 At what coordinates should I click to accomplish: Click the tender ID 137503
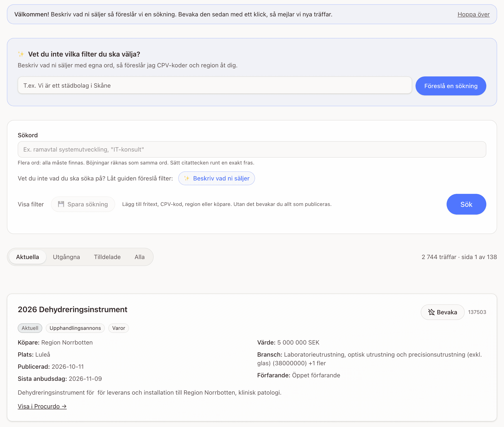[x=477, y=312]
